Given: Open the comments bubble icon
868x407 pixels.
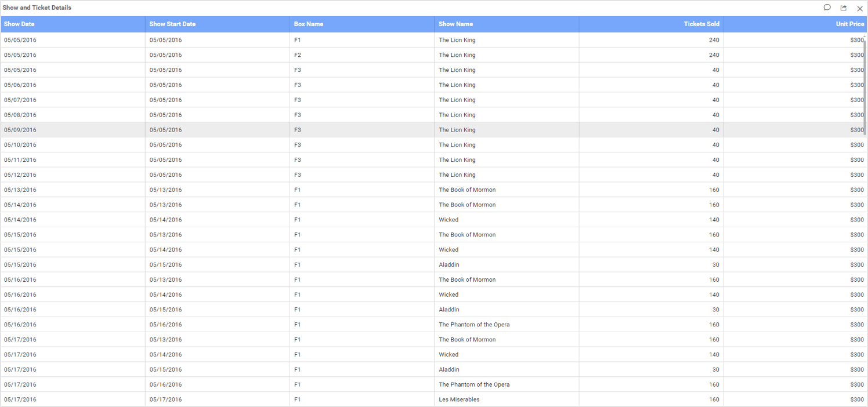Looking at the screenshot, I should tap(827, 8).
